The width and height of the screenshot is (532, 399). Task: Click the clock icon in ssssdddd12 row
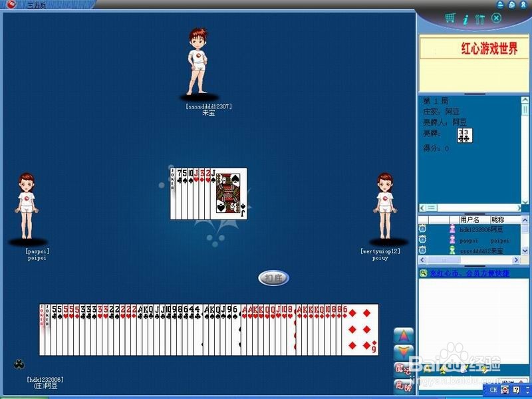click(422, 251)
